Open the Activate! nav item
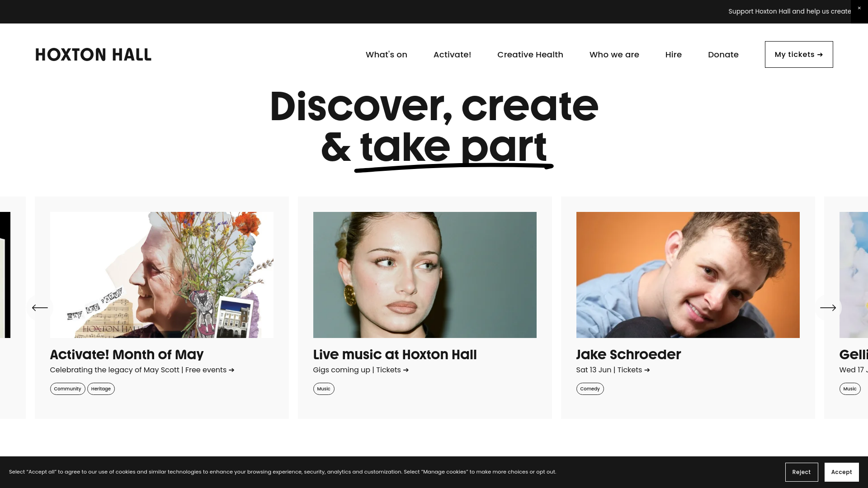The image size is (868, 488). pyautogui.click(x=452, y=55)
